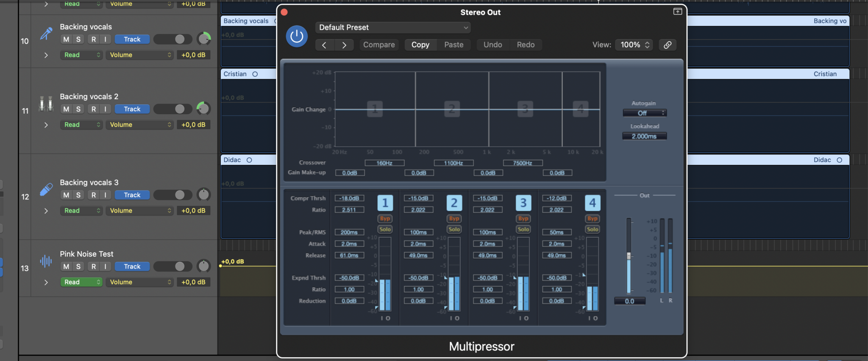868x361 pixels.
Task: Record-enable the Backing vocals 2 track
Action: [x=94, y=109]
